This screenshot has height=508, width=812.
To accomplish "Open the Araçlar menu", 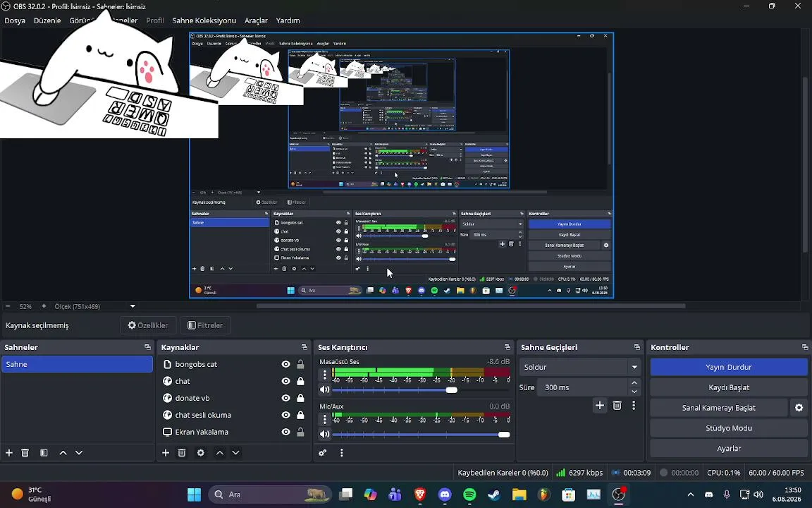I will pos(256,20).
